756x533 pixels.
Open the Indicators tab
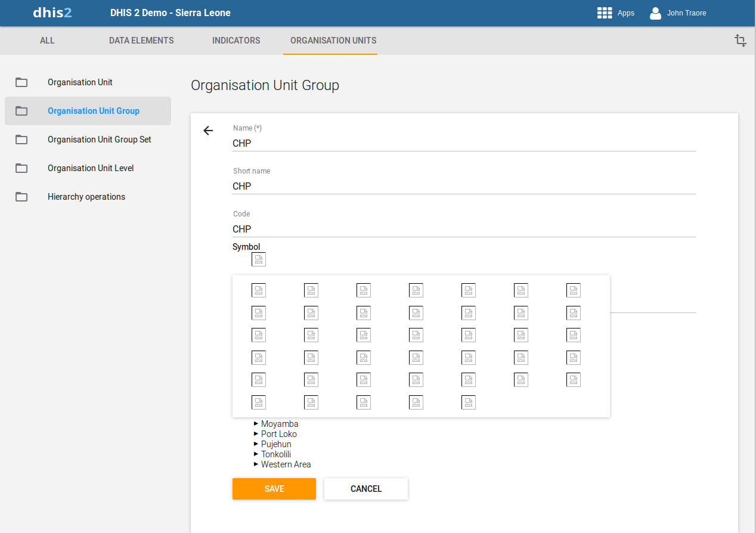point(236,41)
